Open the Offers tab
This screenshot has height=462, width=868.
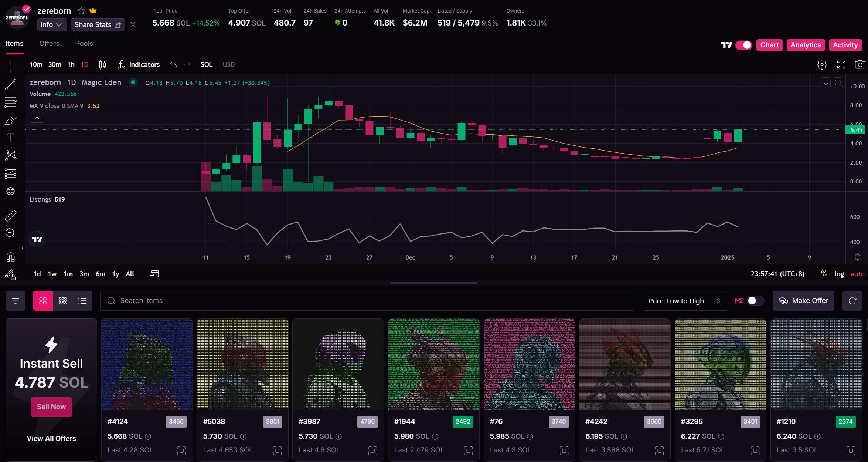point(49,44)
